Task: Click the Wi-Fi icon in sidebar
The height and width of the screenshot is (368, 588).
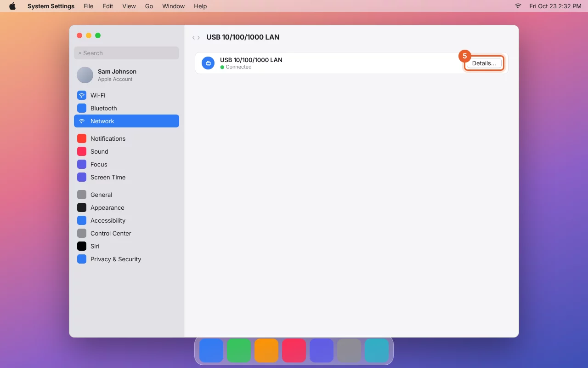Action: coord(82,95)
